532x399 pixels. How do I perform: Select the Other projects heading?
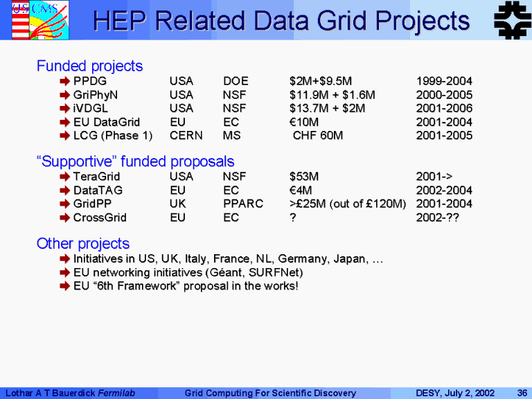83,244
